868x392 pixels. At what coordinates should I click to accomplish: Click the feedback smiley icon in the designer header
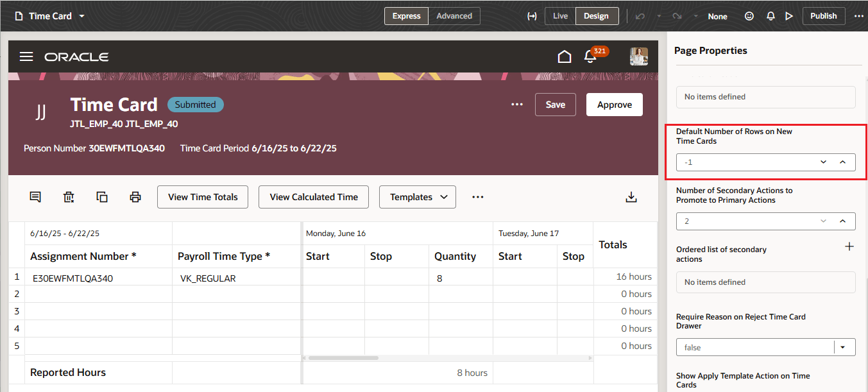[749, 15]
